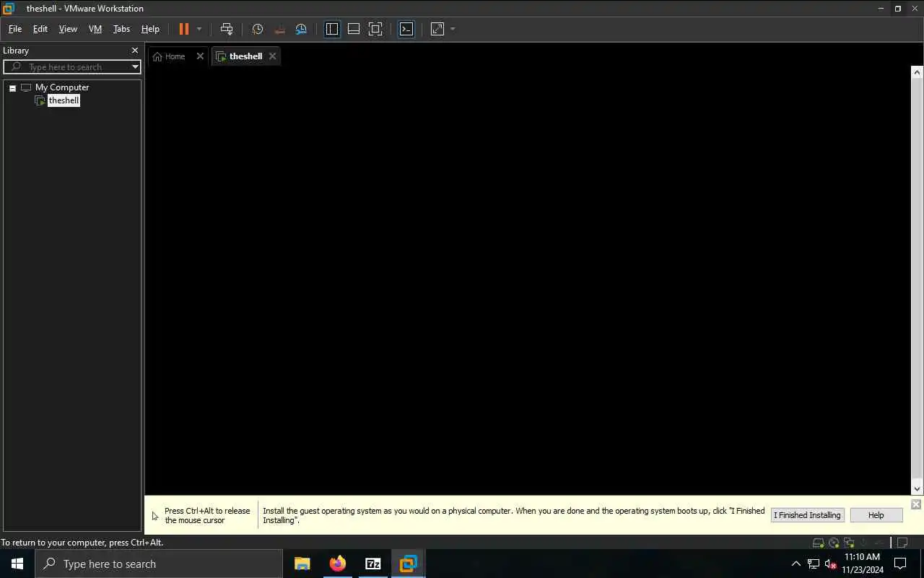Click the console scrollbar down arrow
Viewport: 924px width, 578px height.
(x=917, y=489)
